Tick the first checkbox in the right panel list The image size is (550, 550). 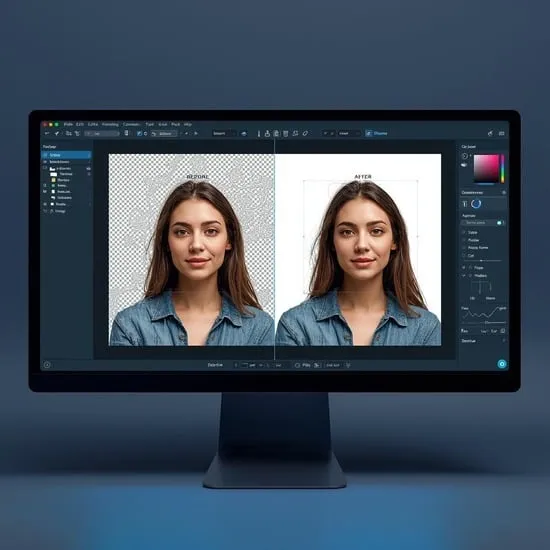click(x=464, y=232)
